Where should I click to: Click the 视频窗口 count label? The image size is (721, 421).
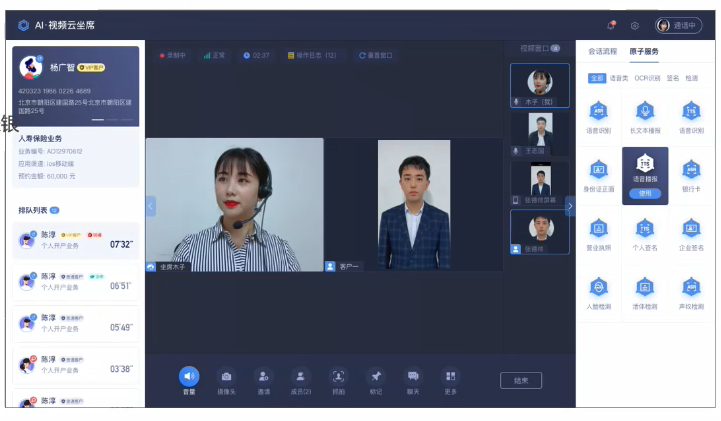tap(540, 48)
